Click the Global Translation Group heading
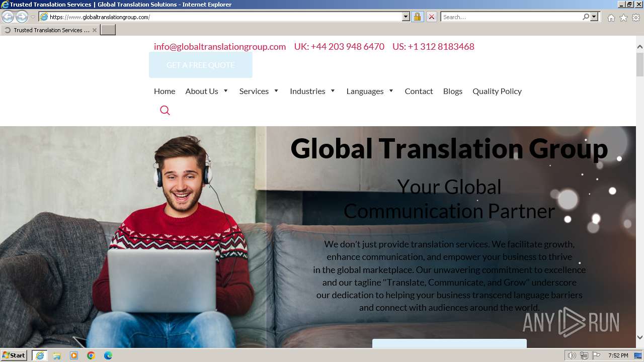This screenshot has width=644, height=362. 449,149
